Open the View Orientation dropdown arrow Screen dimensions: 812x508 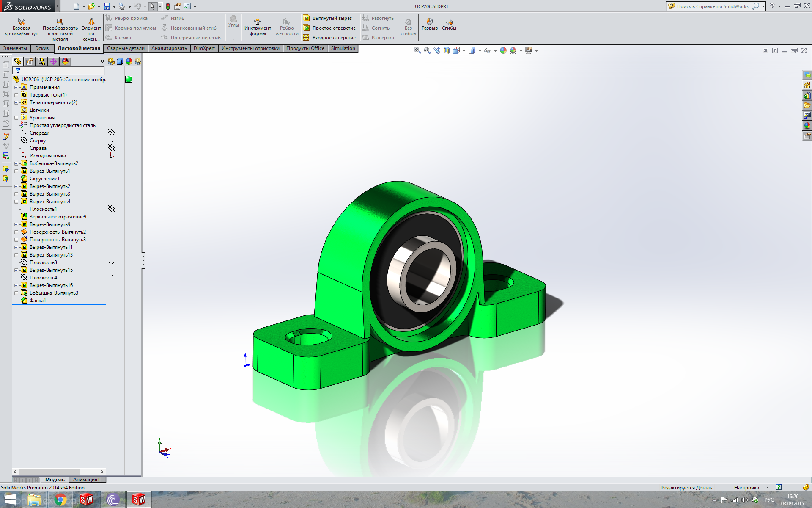pyautogui.click(x=464, y=51)
